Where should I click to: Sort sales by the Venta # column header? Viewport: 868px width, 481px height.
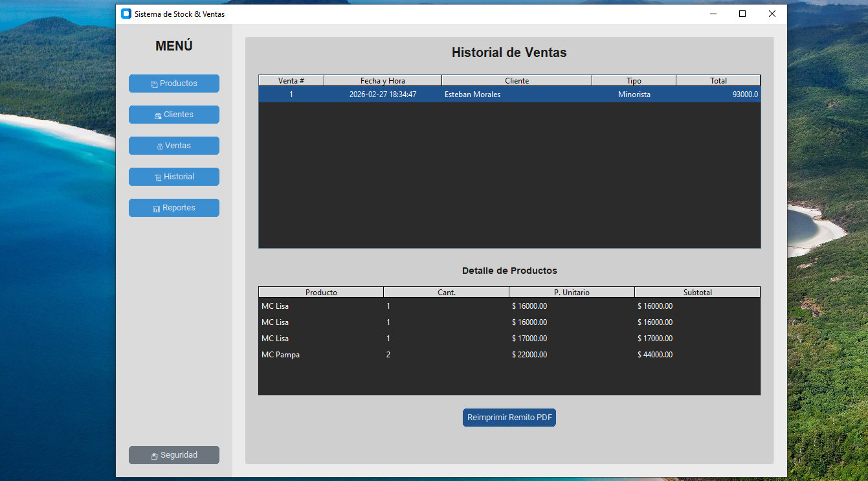point(291,81)
